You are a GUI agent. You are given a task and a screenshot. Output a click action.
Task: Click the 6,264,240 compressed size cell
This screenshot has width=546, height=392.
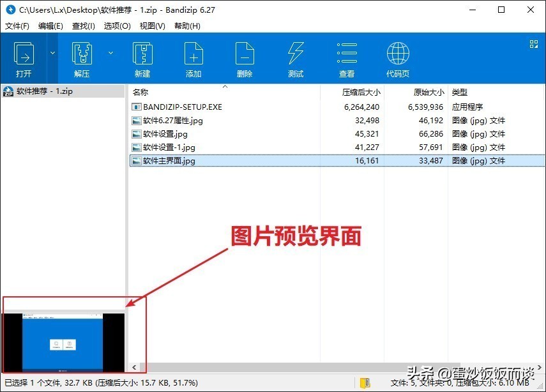[361, 107]
